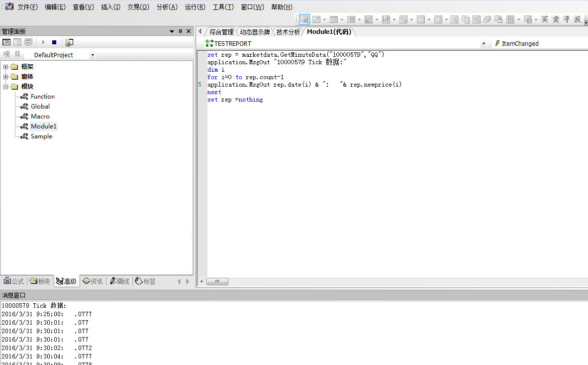Open the 编辑(E) menu
Viewport: 588px width, 365px height.
tap(55, 7)
